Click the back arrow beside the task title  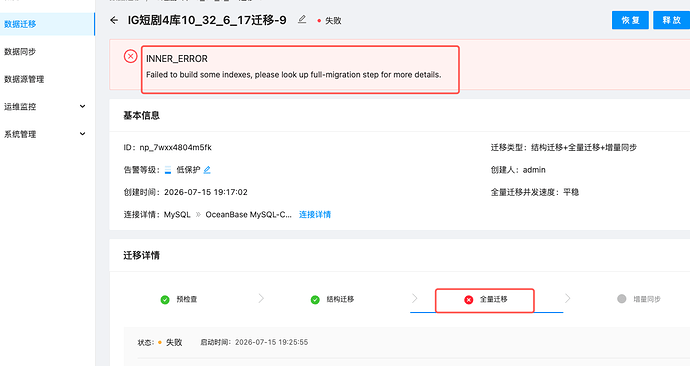tap(114, 20)
